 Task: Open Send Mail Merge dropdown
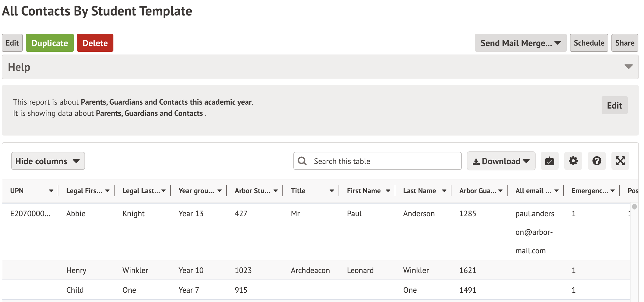[520, 43]
